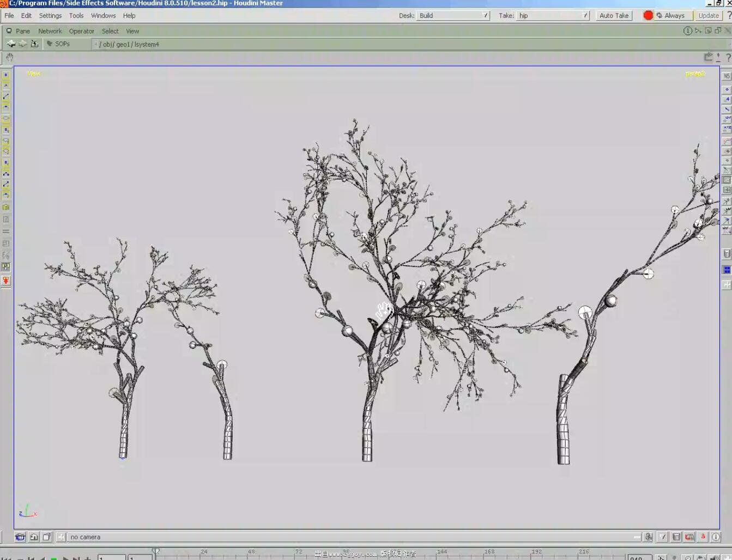The width and height of the screenshot is (732, 560).
Task: Toggle the NS display option
Action: [727, 76]
